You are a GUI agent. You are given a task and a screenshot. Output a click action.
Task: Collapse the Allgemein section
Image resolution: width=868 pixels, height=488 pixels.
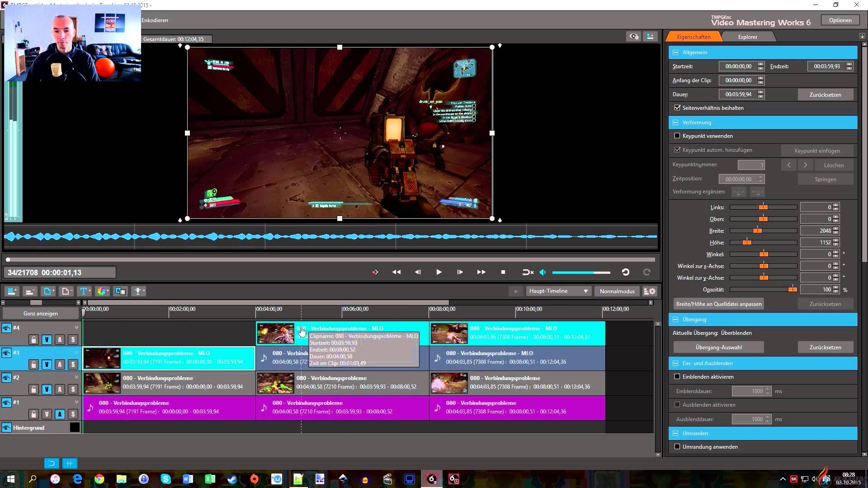pos(675,52)
